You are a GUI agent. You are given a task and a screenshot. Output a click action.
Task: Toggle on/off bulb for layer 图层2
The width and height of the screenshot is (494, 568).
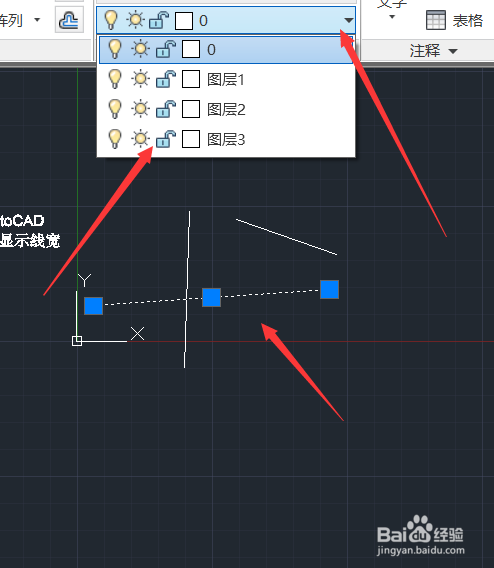coord(115,109)
